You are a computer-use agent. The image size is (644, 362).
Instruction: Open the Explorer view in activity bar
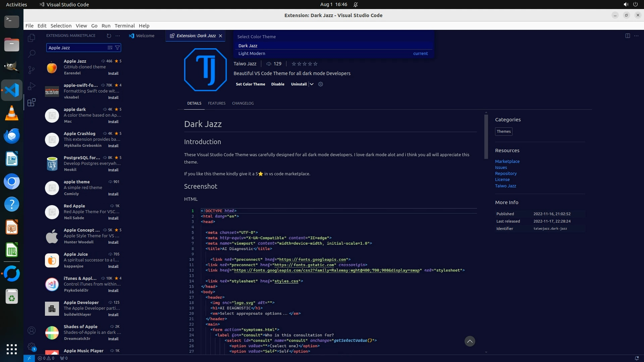(32, 38)
